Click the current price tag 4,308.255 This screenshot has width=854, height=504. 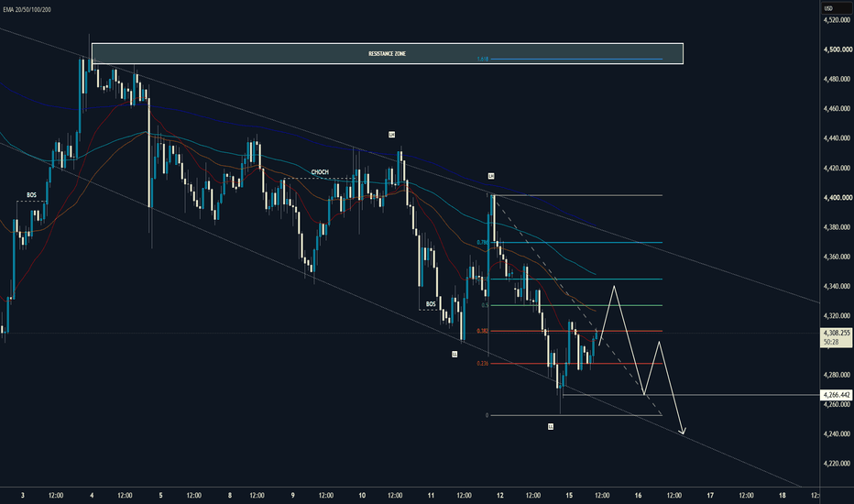[836, 333]
